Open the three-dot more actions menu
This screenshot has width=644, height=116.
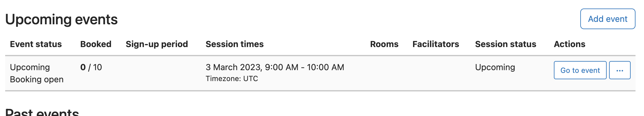620,70
